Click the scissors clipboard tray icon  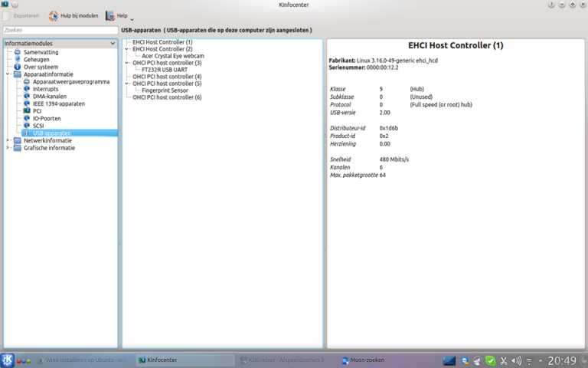(503, 360)
